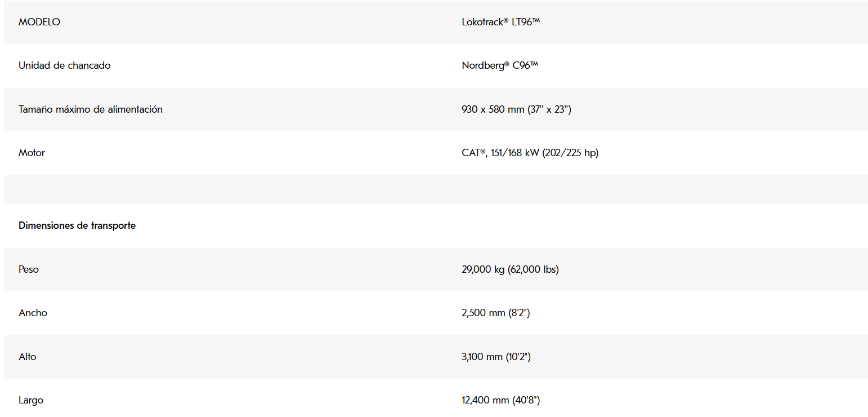This screenshot has width=868, height=417.
Task: Click the Unidad de chancado label
Action: click(65, 65)
